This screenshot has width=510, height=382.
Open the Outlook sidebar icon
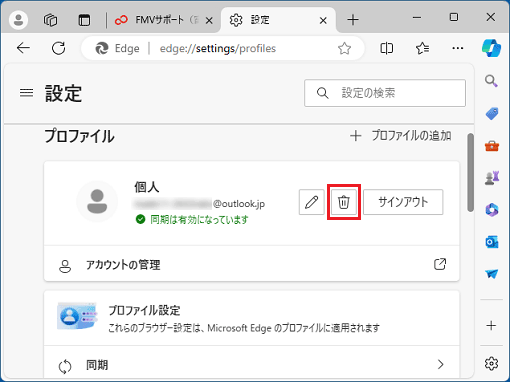click(x=492, y=242)
